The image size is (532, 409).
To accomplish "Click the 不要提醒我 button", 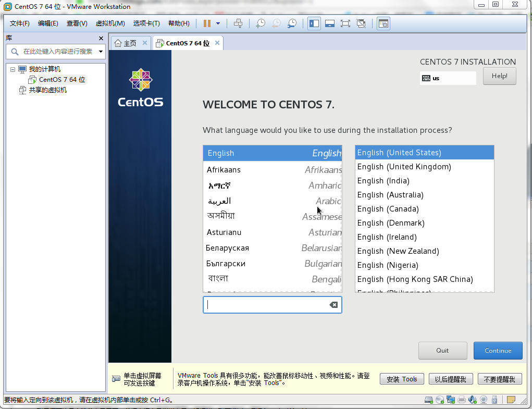I will point(499,379).
